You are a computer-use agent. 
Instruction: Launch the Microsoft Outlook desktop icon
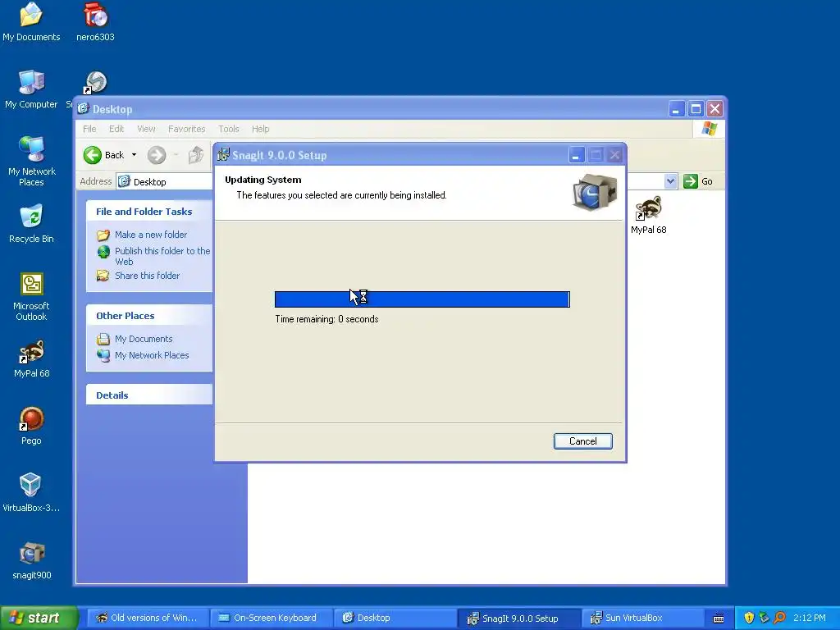pos(31,296)
